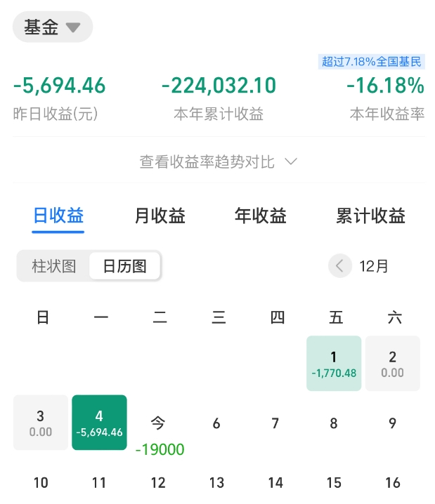
Task: Select highlighted day 4 with -5,694.46
Action: (99, 423)
